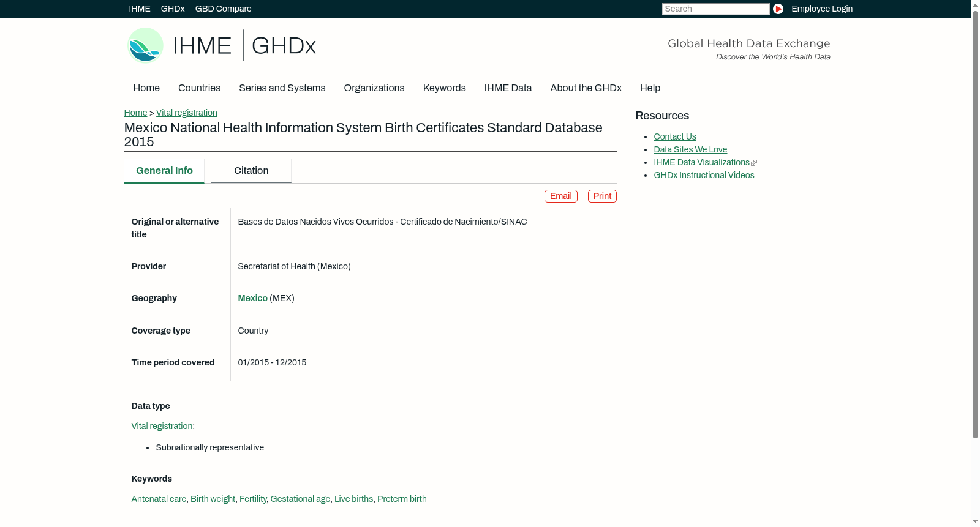Click the Email button

[x=560, y=196]
